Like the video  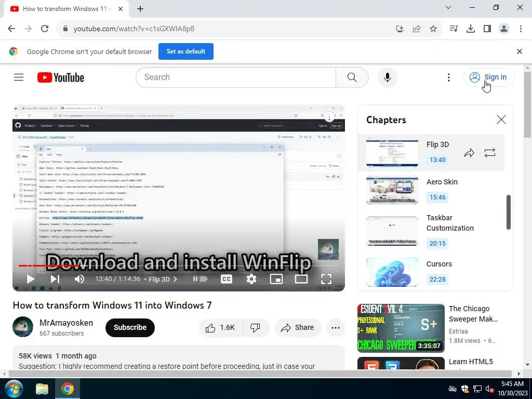pyautogui.click(x=220, y=327)
